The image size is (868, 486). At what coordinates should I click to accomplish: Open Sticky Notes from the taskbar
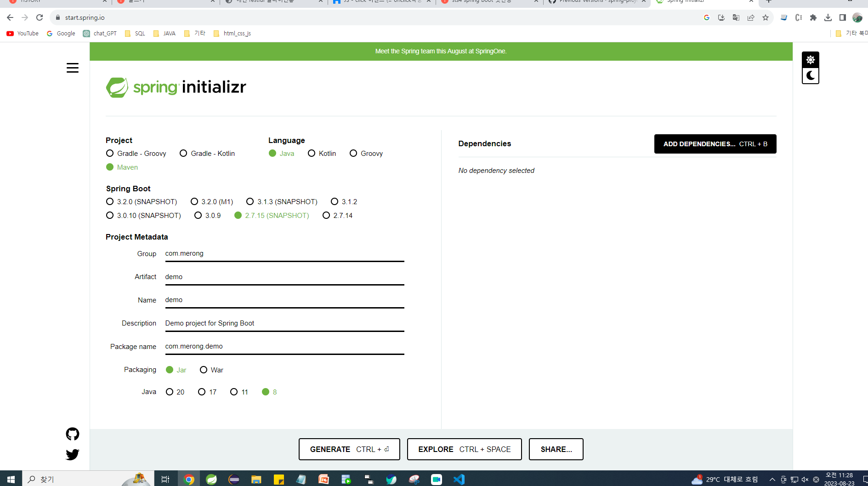[x=279, y=479]
